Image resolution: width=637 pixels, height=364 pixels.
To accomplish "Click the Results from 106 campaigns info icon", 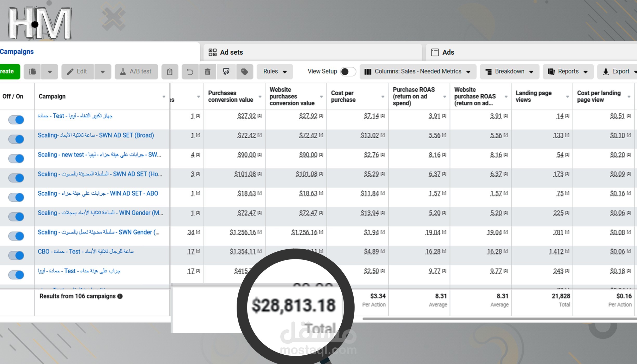I will (120, 296).
